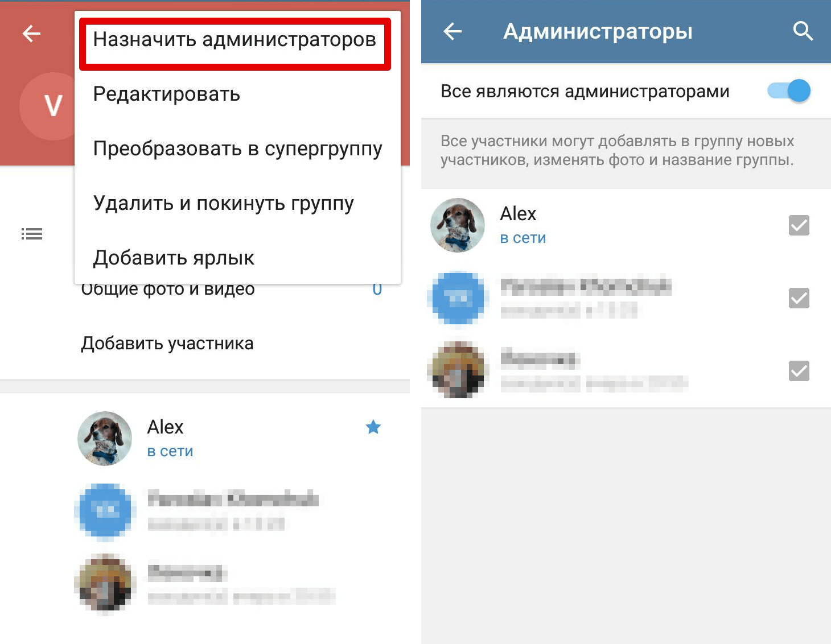Viewport: 831px width, 644px height.
Task: Tap the list icon beside shared media
Action: pos(32,234)
